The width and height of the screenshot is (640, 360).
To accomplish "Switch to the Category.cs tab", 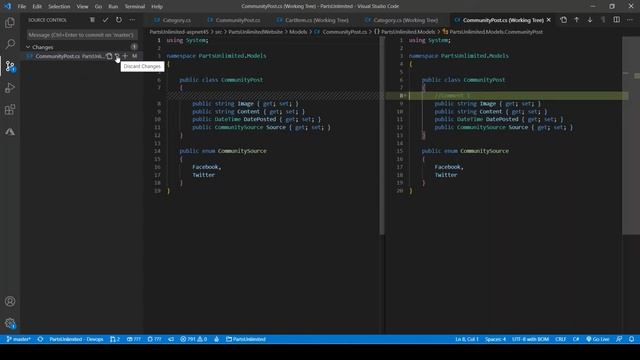I will [173, 20].
